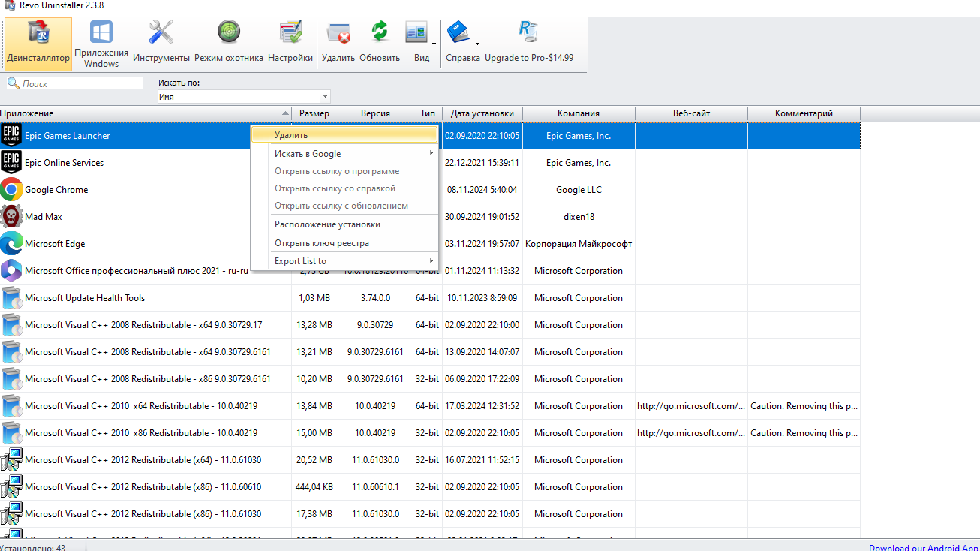Expand Искать в Google submenu
980x551 pixels.
pos(344,154)
